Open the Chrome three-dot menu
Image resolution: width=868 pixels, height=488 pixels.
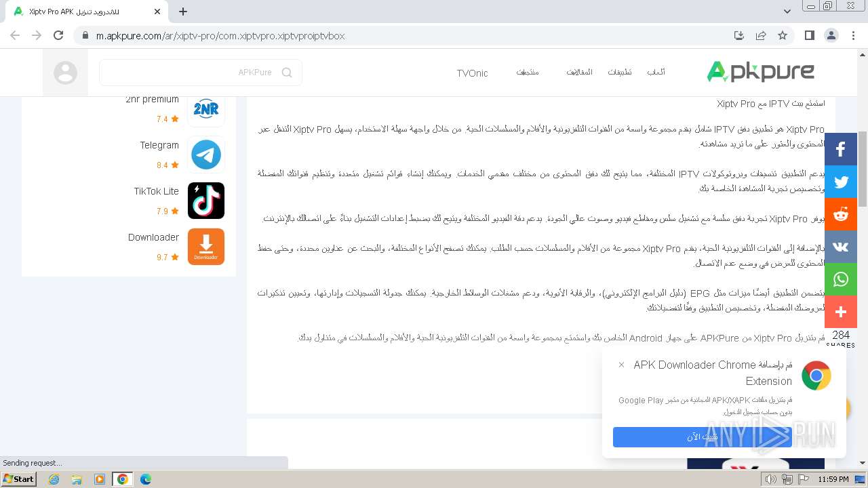[853, 35]
